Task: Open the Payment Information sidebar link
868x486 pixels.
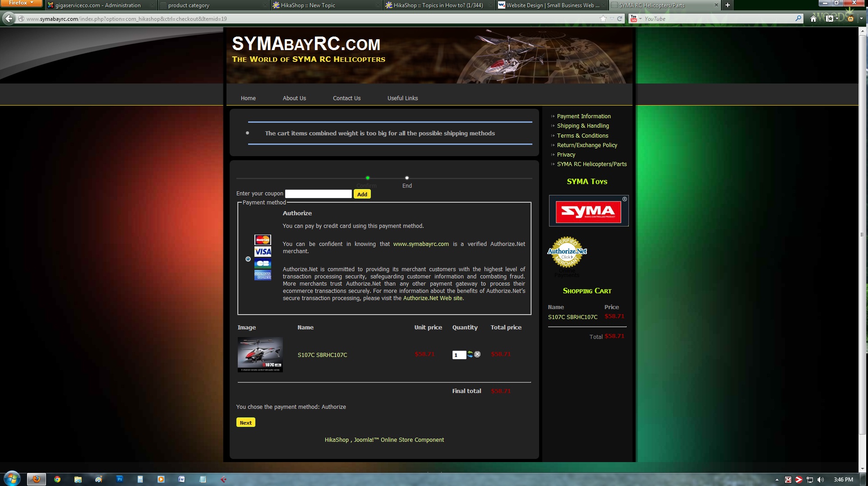Action: (x=584, y=116)
